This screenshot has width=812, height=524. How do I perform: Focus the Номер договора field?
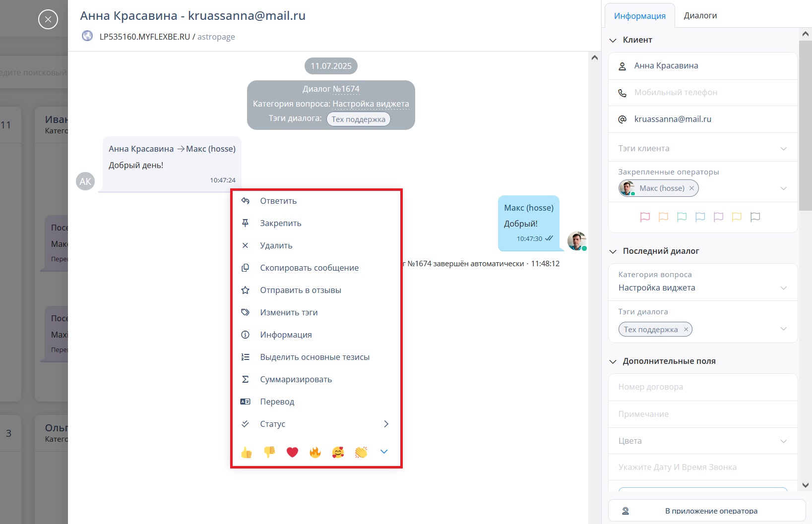tap(703, 387)
